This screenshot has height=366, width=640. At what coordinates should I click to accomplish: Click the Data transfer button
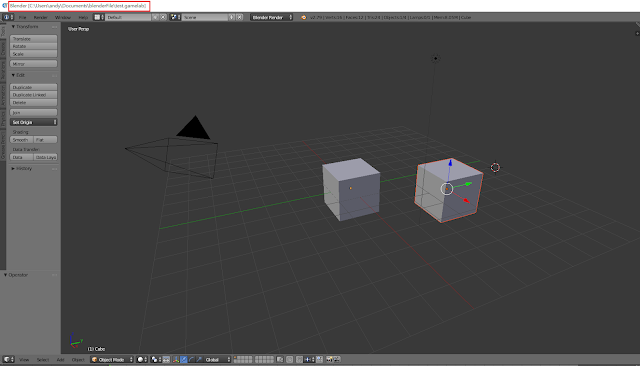[x=22, y=157]
